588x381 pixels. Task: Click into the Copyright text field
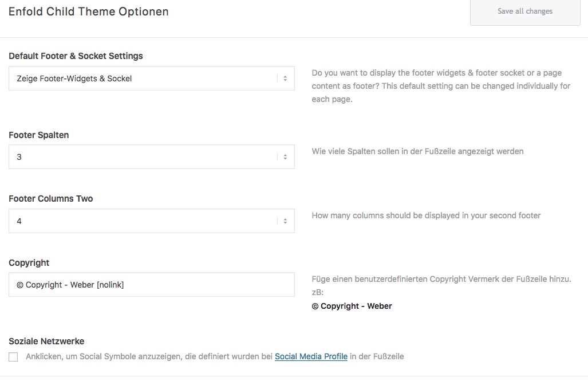coord(152,285)
